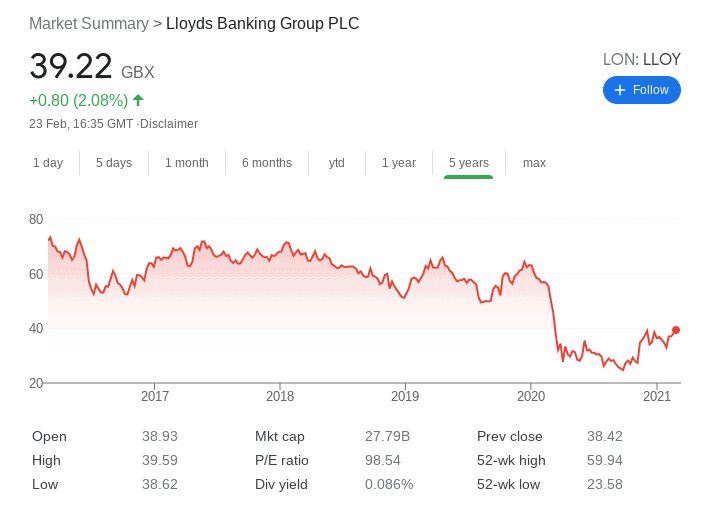Switch to the 5 days tab
Image resolution: width=728 pixels, height=511 pixels.
(114, 163)
